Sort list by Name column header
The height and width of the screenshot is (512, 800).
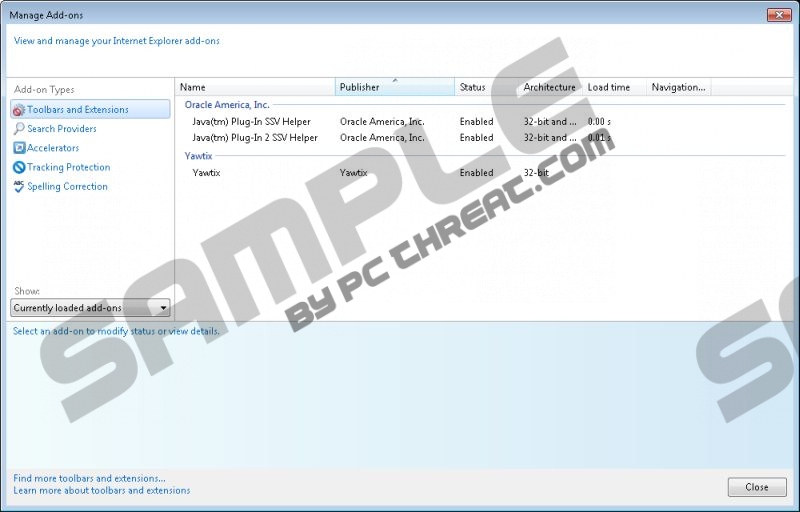point(255,87)
